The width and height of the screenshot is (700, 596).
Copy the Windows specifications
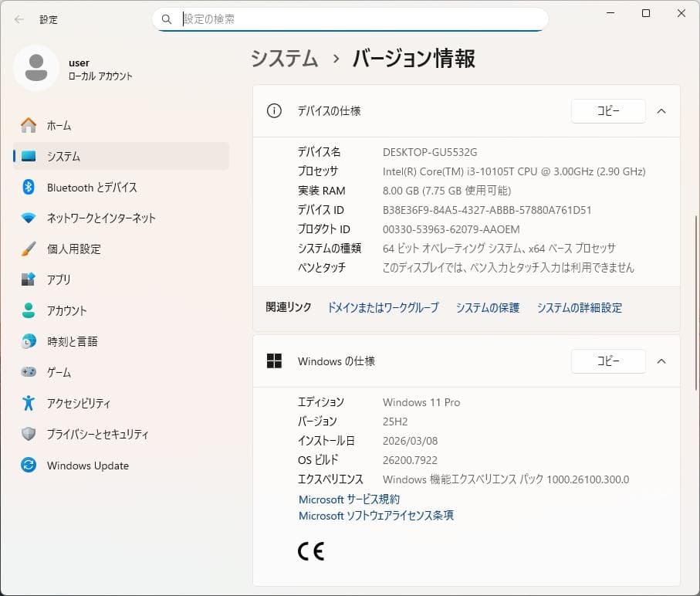coord(608,361)
